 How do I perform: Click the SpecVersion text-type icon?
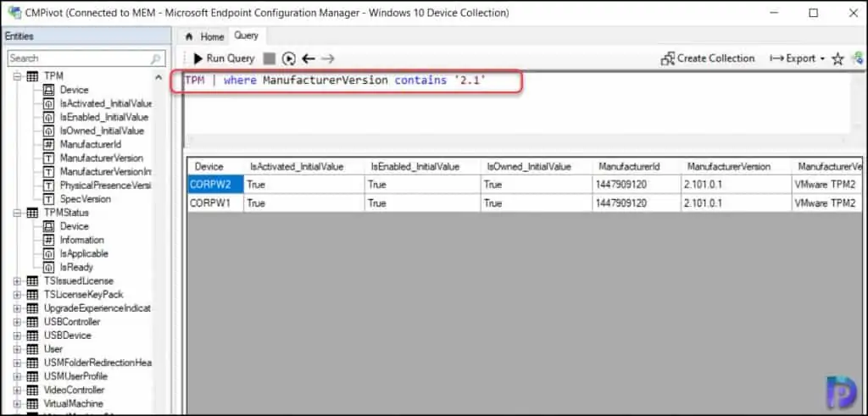click(48, 199)
